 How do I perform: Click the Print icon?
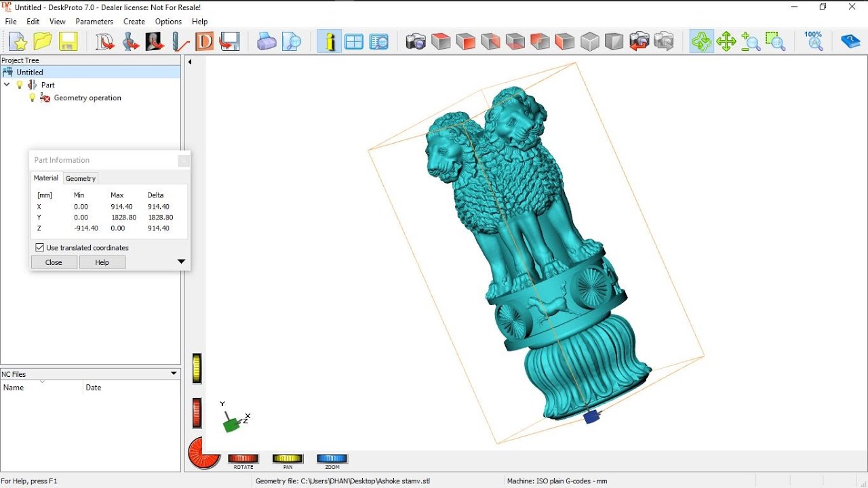(267, 42)
